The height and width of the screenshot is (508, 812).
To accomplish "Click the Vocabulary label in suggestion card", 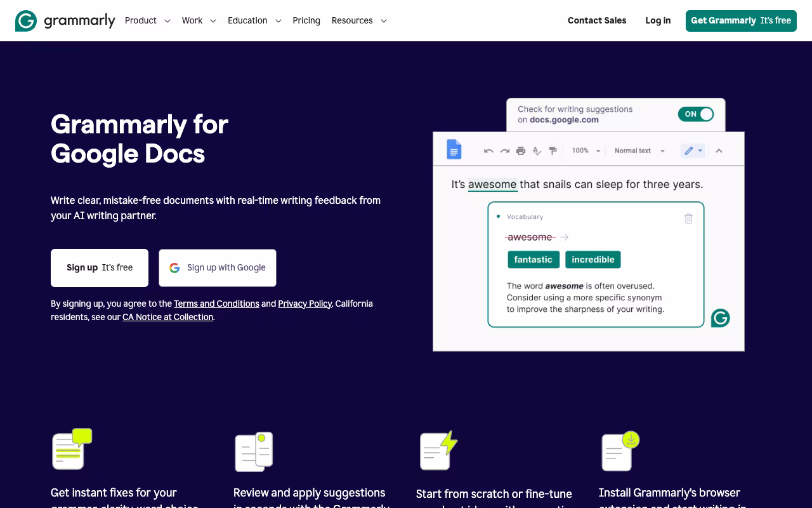I will pos(525,217).
